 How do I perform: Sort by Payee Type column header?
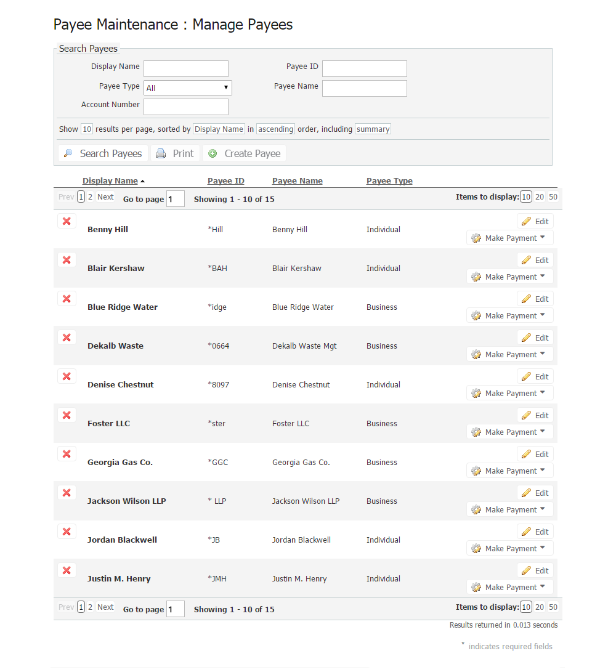click(x=389, y=181)
